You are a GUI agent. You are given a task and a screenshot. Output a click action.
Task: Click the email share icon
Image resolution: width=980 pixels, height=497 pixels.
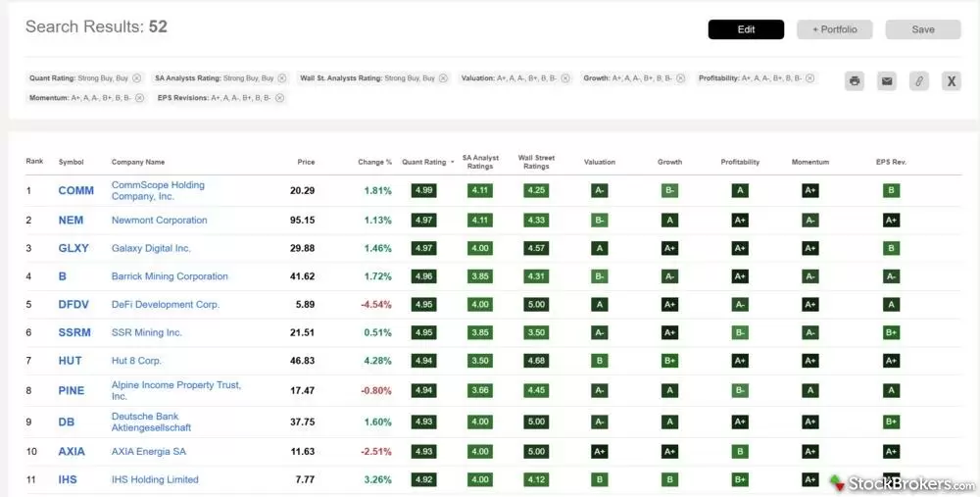tap(886, 80)
